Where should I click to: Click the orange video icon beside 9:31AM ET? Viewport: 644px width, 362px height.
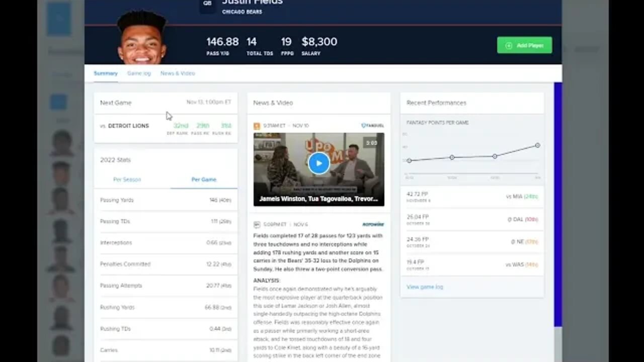coord(257,126)
